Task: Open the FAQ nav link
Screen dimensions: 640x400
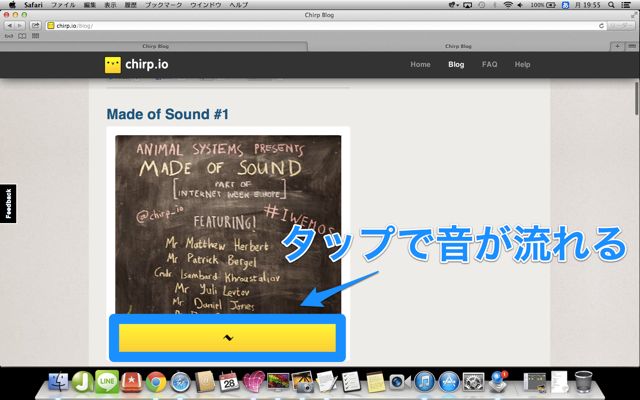Action: 489,64
